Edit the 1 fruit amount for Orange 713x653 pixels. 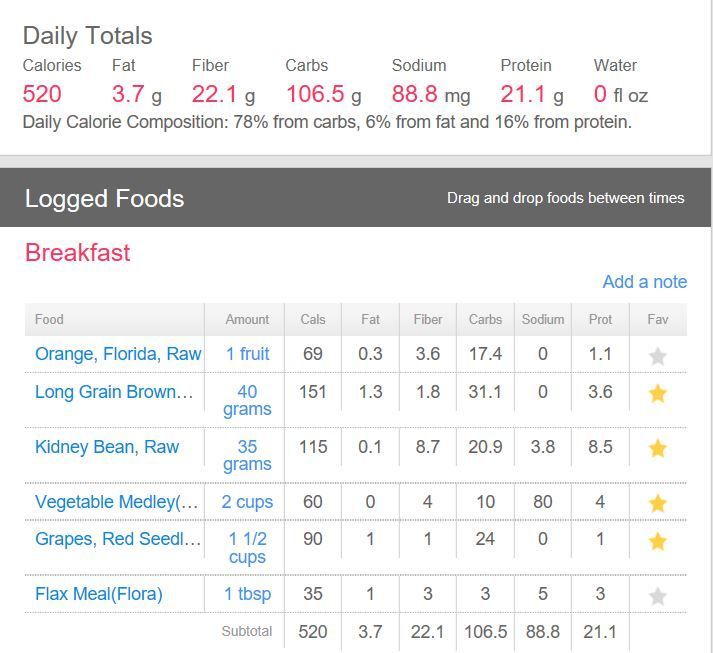point(247,354)
